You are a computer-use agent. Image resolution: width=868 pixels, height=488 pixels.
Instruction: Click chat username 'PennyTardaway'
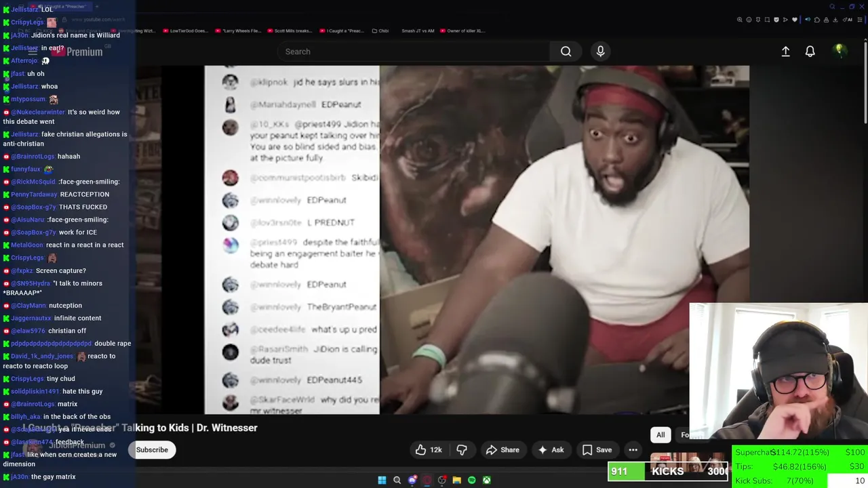click(x=34, y=195)
